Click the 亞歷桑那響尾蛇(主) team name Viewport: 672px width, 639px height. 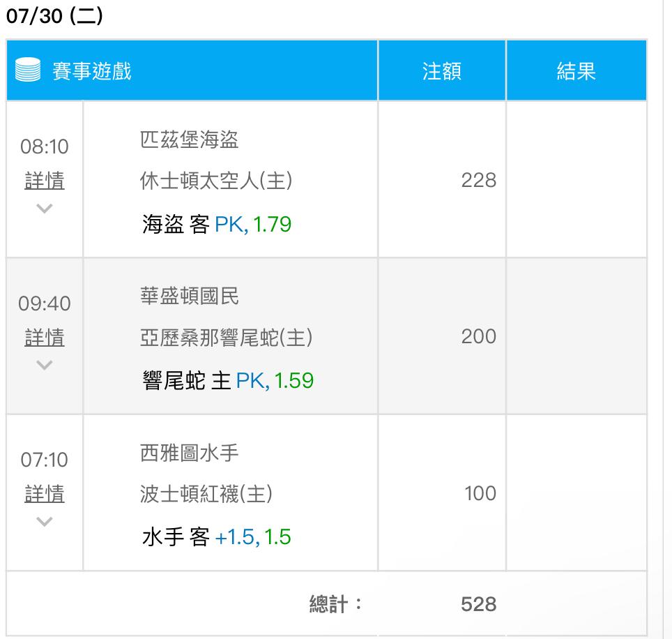tap(227, 338)
